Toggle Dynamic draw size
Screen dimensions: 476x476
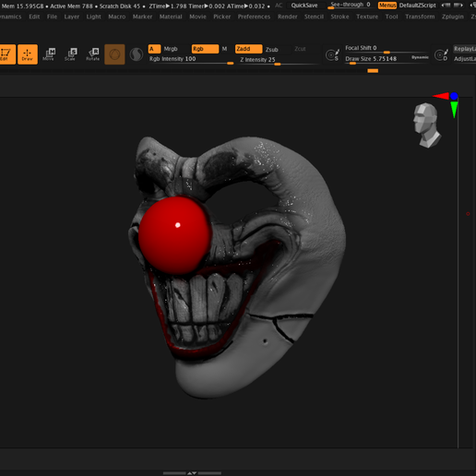pos(420,57)
